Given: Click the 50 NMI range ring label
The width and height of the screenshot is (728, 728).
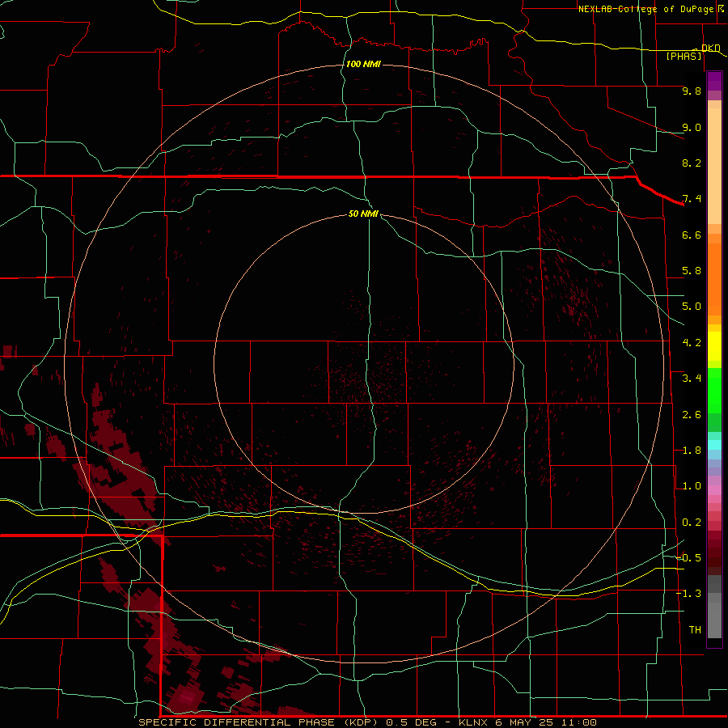Looking at the screenshot, I should (363, 214).
